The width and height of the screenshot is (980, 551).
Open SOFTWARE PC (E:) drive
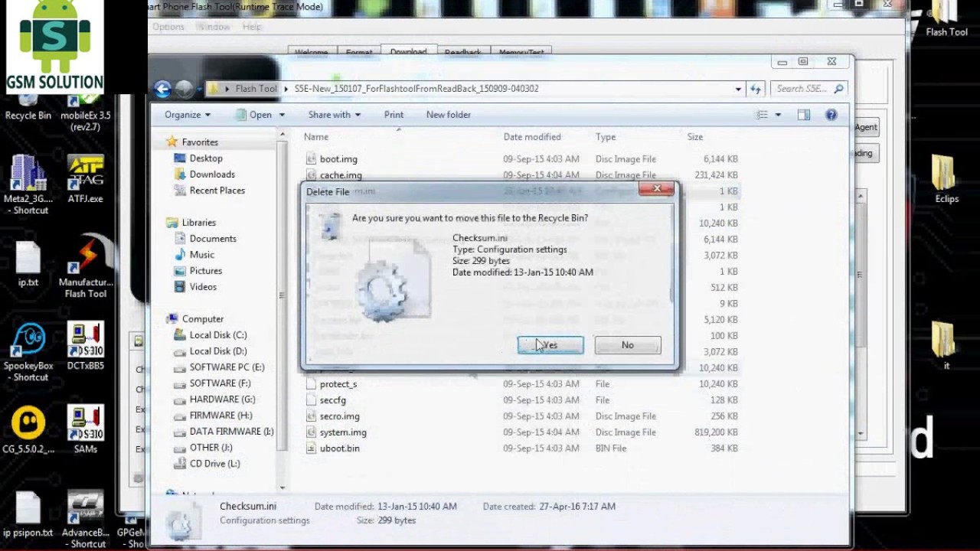(x=227, y=367)
